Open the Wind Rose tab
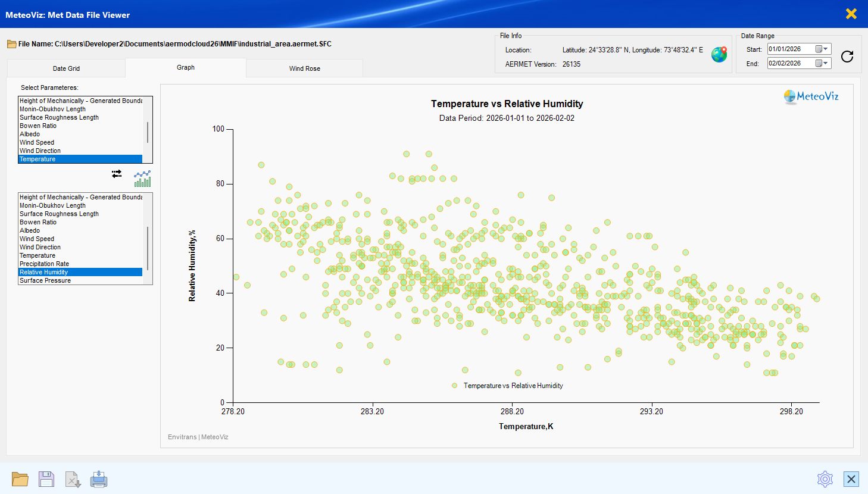 pyautogui.click(x=305, y=68)
